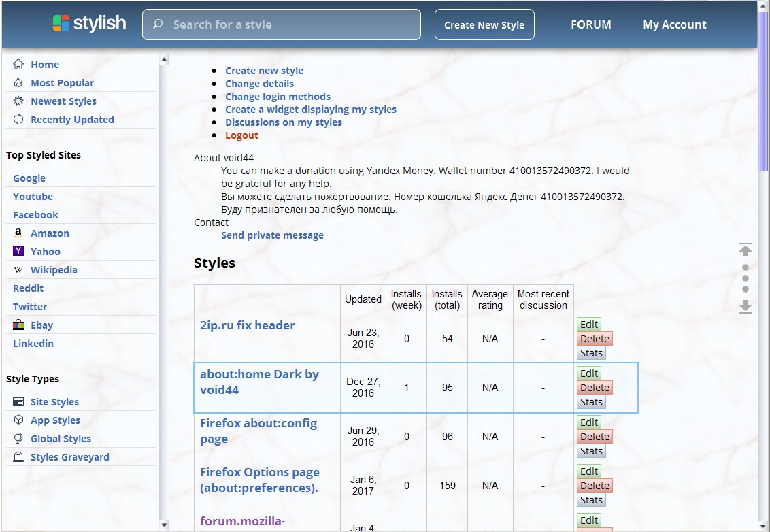This screenshot has height=532, width=770.
Task: Open Youtube styled site link
Action: click(x=33, y=197)
